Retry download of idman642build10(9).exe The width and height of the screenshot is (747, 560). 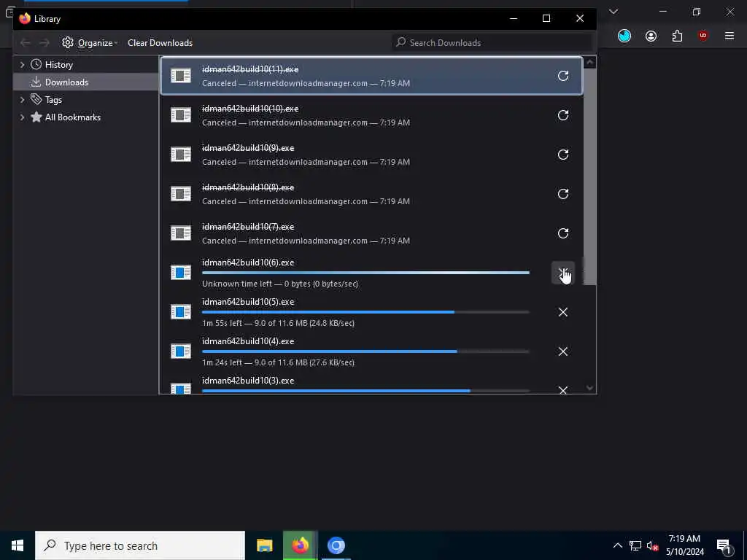tap(562, 155)
